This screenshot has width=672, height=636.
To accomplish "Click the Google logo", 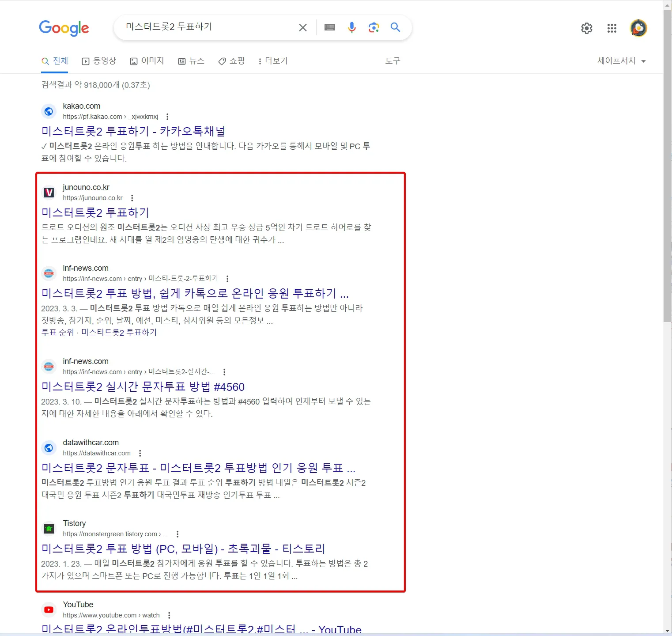I will 64,28.
